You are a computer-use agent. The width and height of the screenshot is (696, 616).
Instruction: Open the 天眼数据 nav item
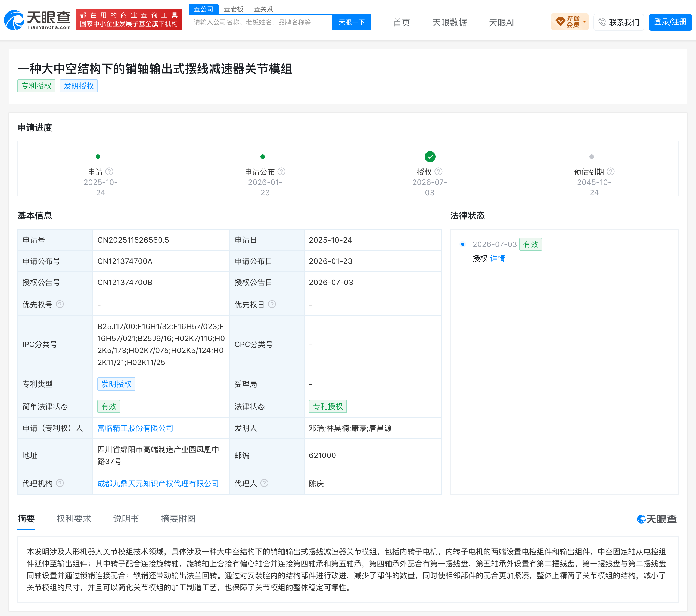449,23
